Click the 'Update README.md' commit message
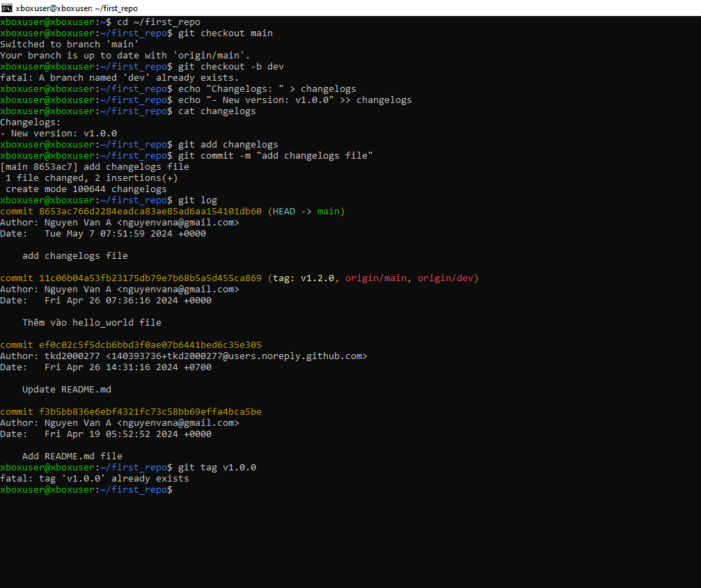701x588 pixels. coord(67,390)
